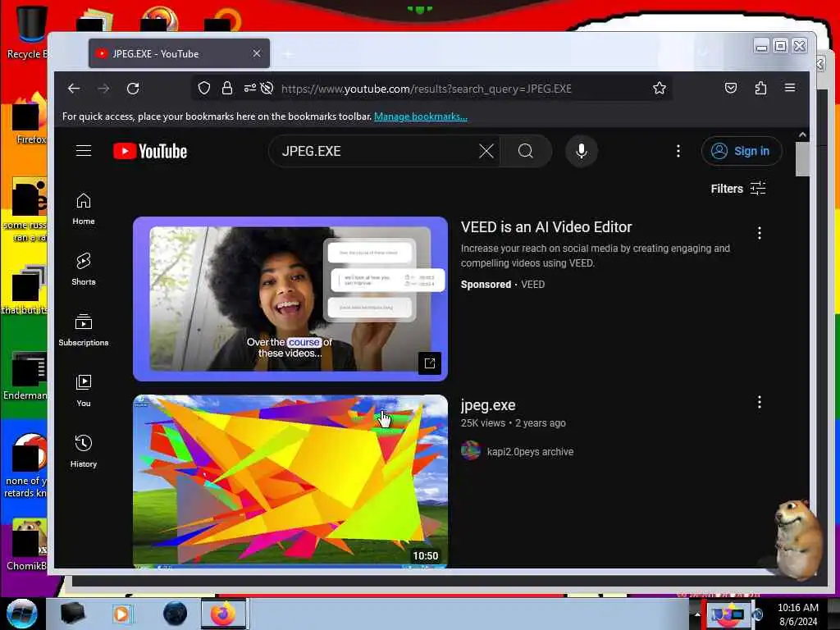Viewport: 840px width, 630px height.
Task: Close the JPEG.EXE - YouTube tab
Action: point(257,53)
